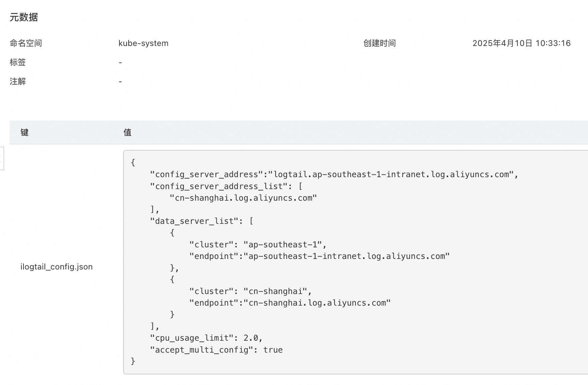Click the 键 column header
Image resolution: width=588 pixels, height=385 pixels.
click(24, 133)
